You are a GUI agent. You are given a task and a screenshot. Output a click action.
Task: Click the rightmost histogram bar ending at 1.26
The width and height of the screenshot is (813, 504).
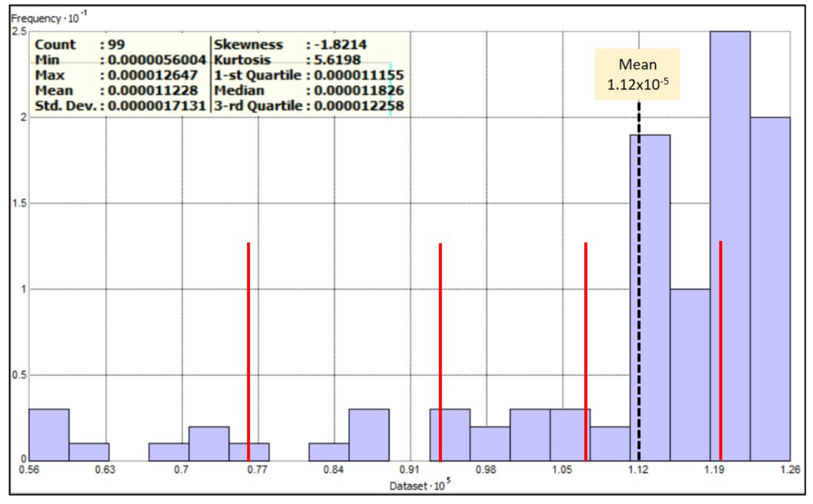[x=770, y=289]
